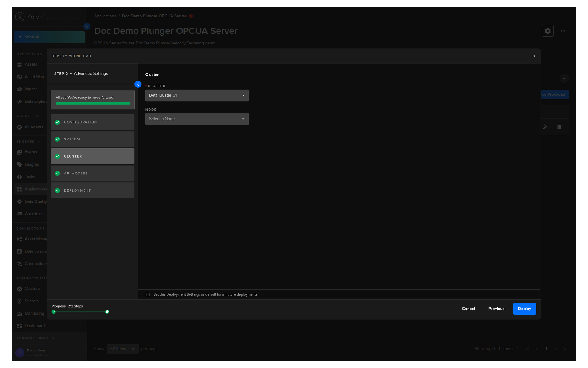Viewport: 588px width, 368px height.
Task: Click the Deploy button
Action: tap(524, 309)
